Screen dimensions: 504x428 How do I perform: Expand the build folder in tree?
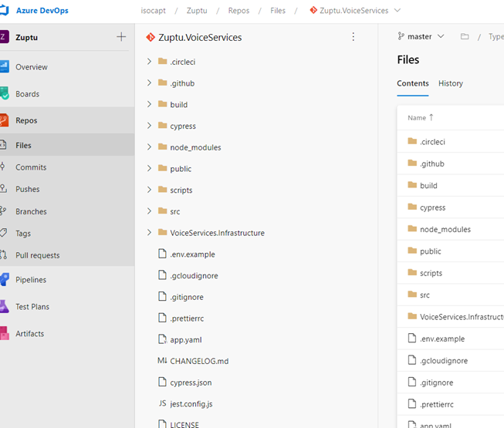[x=149, y=104]
